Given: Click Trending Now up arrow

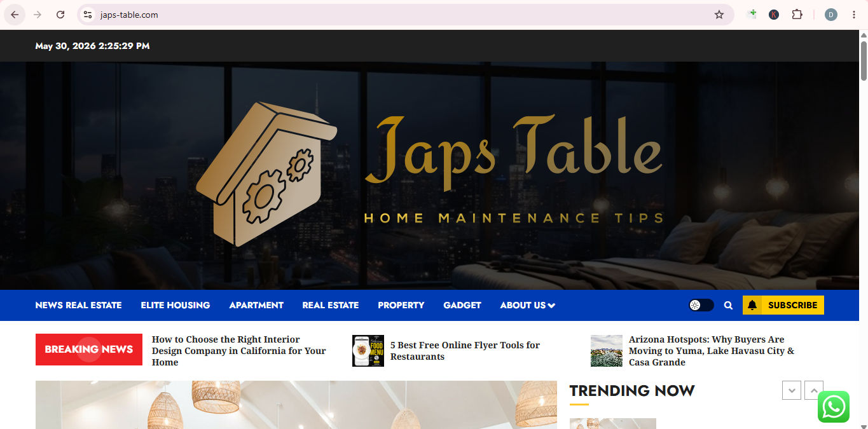Looking at the screenshot, I should pyautogui.click(x=814, y=390).
